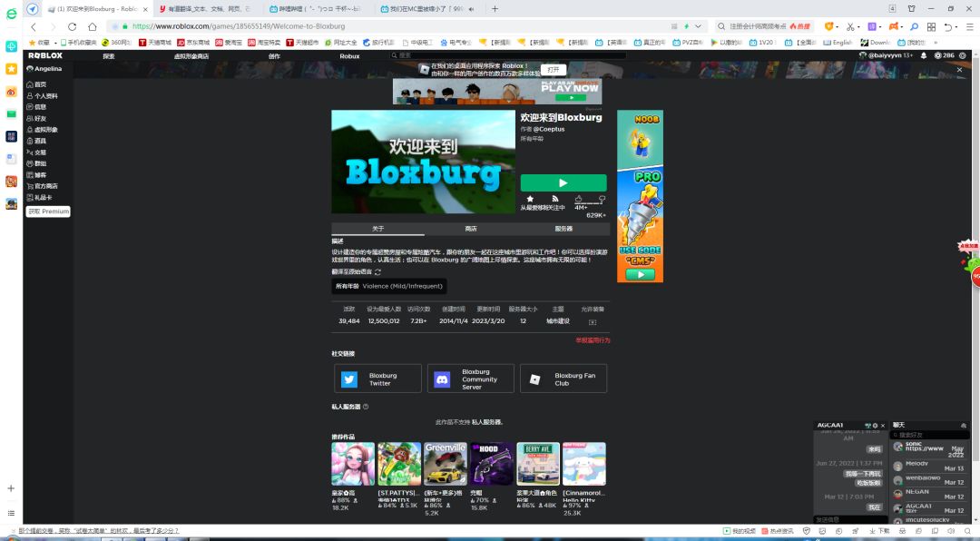Open 博客 Blog in the sidebar

pos(36,174)
